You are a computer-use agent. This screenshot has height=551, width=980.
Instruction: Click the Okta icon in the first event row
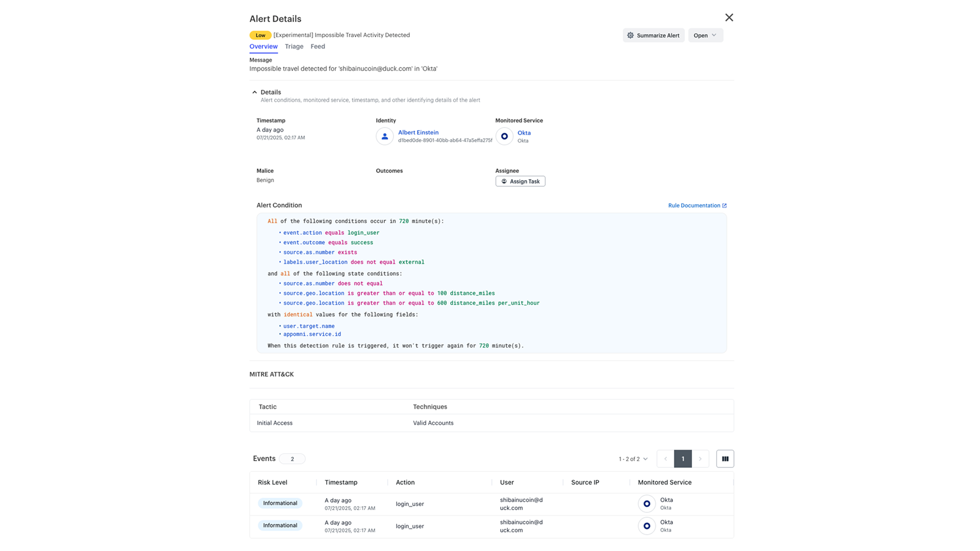pos(647,503)
